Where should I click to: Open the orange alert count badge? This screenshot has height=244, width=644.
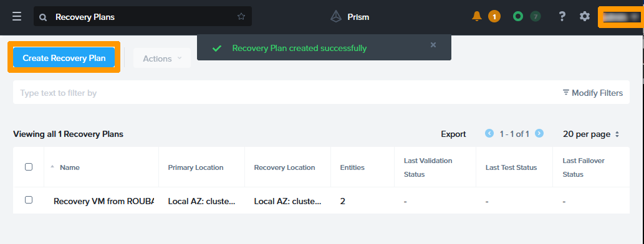(494, 17)
